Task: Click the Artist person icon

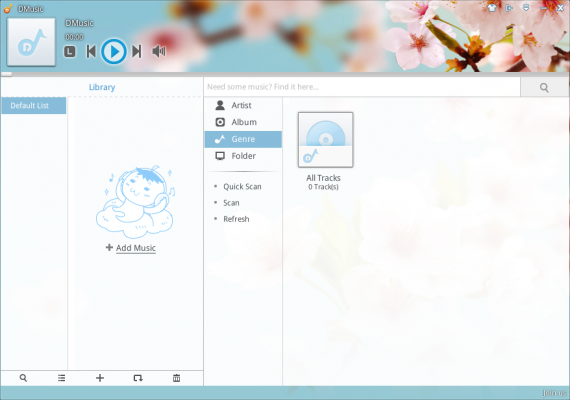Action: 220,105
